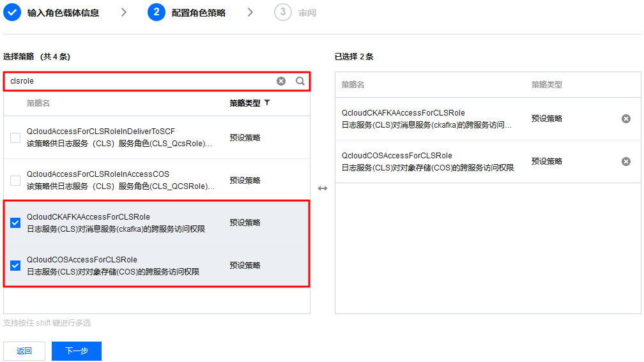Remove QcloudCKAFKAAccessForCLSRole from selected list
This screenshot has width=644, height=362.
tap(626, 119)
